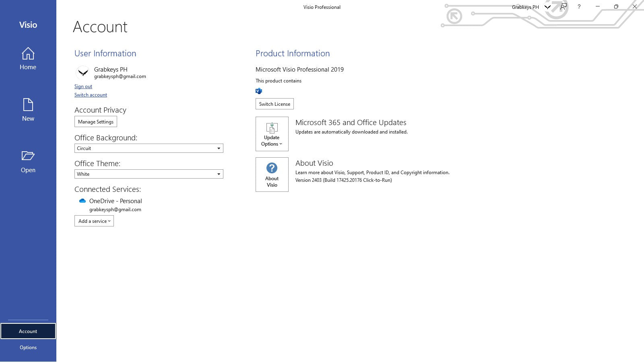
Task: Open Options in the sidebar
Action: [x=28, y=348]
